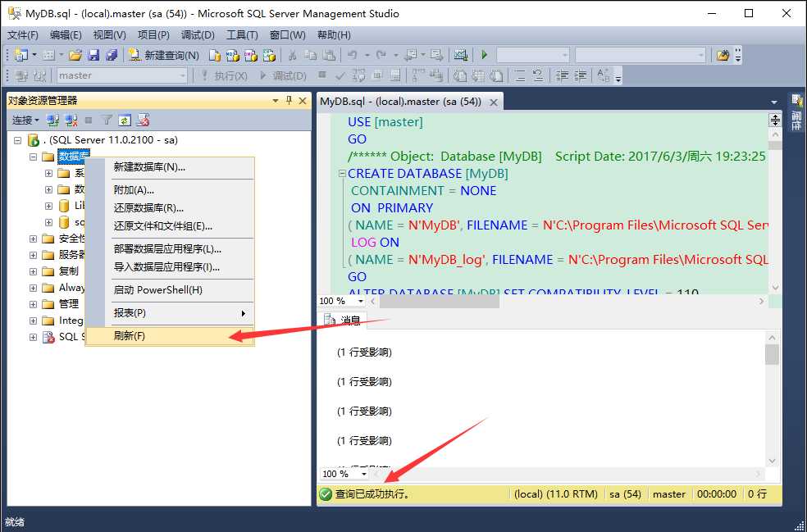Click 调试(D) debug button
Image resolution: width=807 pixels, height=532 pixels.
283,75
